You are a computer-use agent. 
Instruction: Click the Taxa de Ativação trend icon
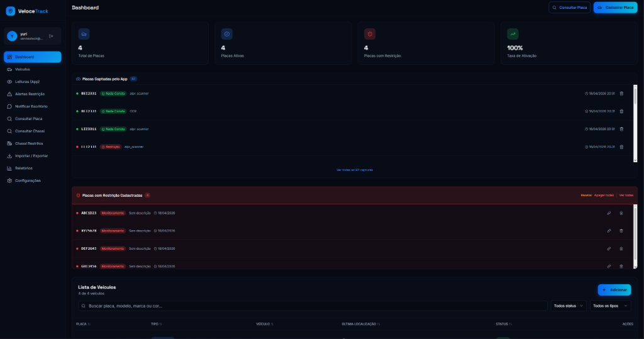click(x=513, y=34)
